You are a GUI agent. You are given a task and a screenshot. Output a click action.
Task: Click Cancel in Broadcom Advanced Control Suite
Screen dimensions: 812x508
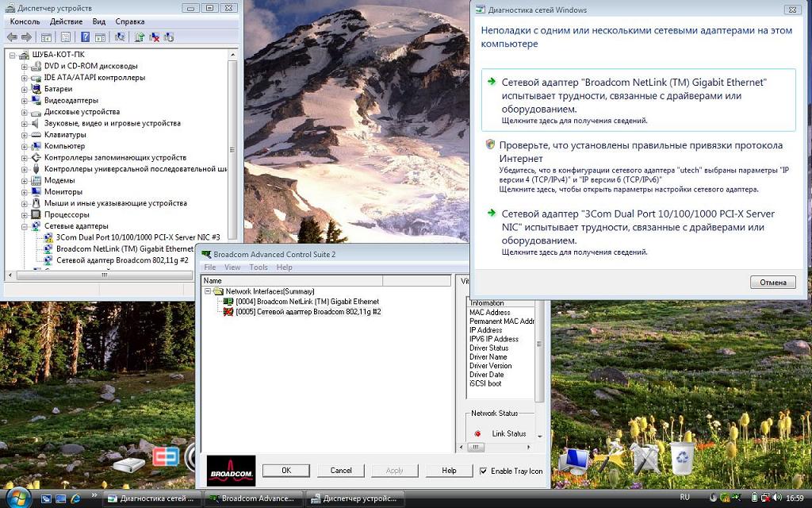coord(341,471)
